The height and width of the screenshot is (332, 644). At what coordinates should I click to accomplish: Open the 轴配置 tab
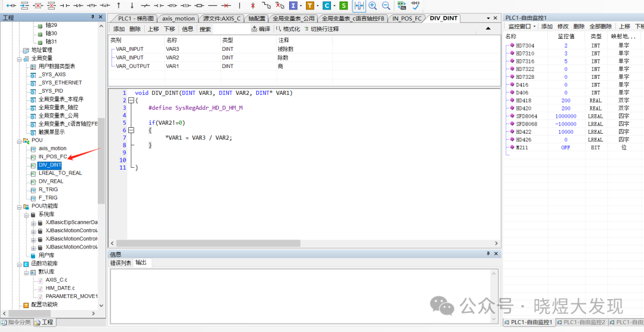click(x=256, y=19)
